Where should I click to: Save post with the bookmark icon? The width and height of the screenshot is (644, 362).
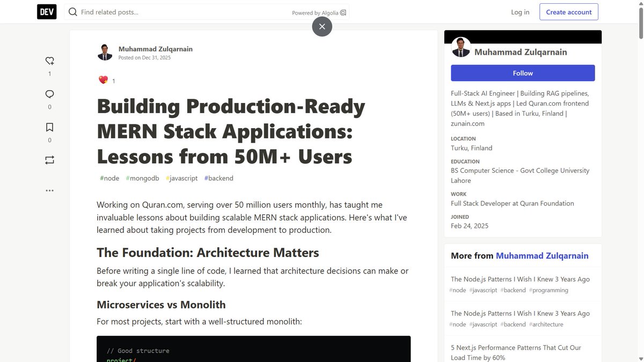click(49, 127)
